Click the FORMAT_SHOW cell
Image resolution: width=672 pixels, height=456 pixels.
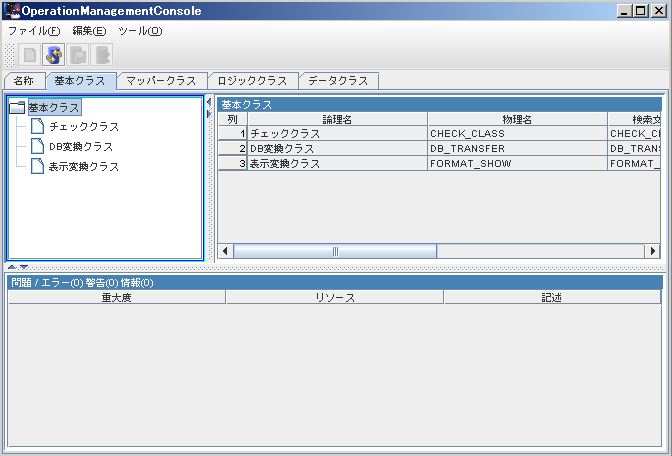[x=517, y=163]
